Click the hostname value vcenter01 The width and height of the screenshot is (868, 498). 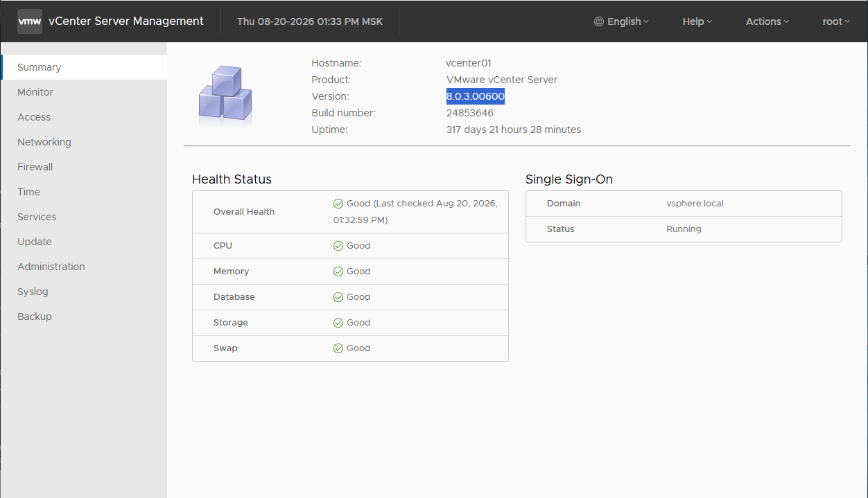[x=469, y=63]
